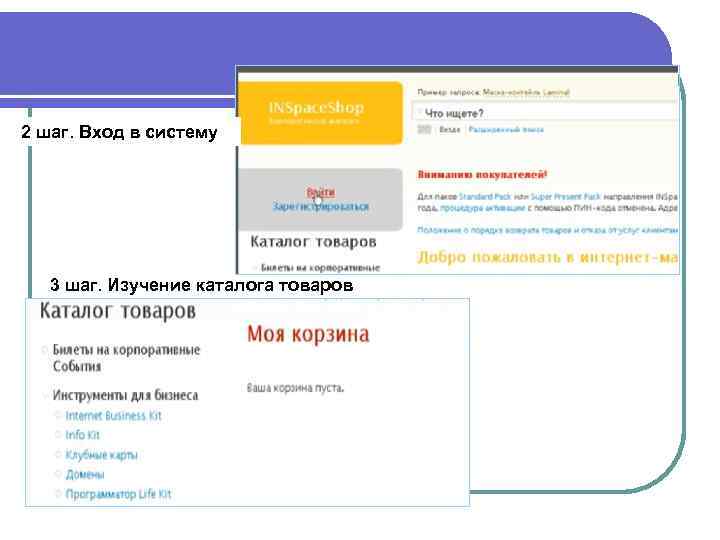Open the 'Info Kit' catalog link

83,435
